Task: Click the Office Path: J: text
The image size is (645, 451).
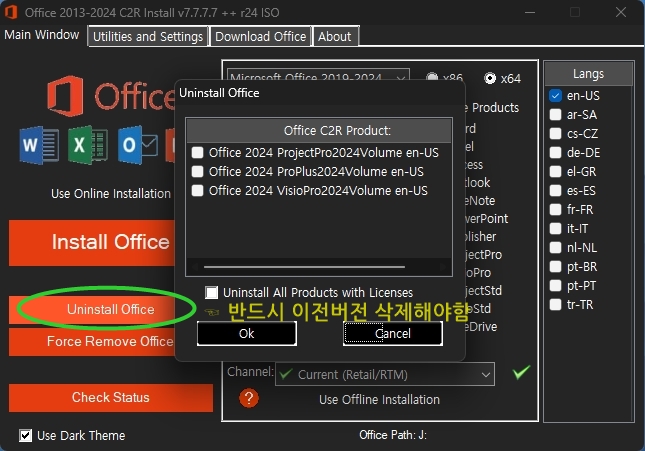Action: 393,435
